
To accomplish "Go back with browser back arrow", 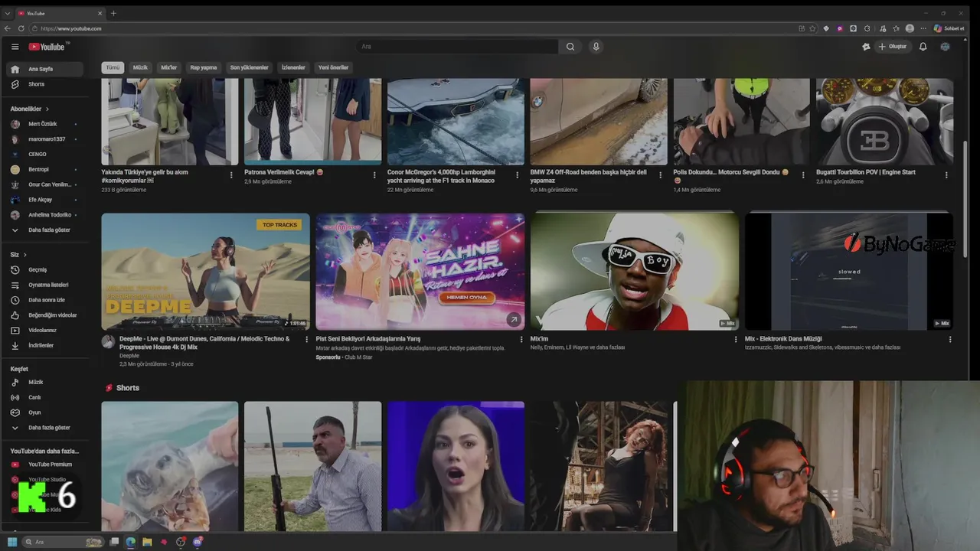I will 8,28.
